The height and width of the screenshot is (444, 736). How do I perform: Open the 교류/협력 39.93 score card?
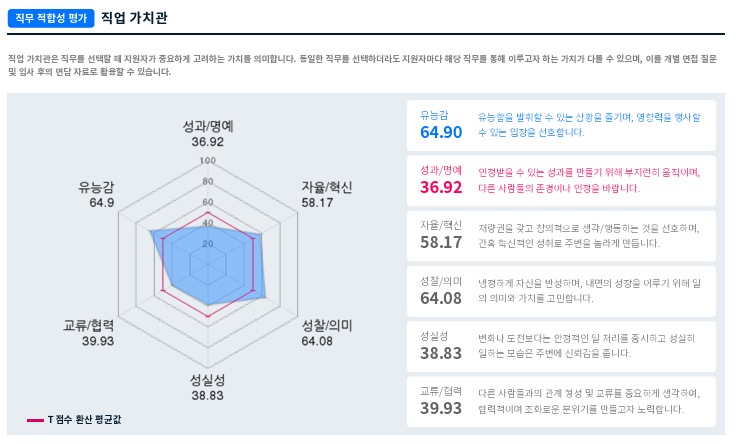561,401
